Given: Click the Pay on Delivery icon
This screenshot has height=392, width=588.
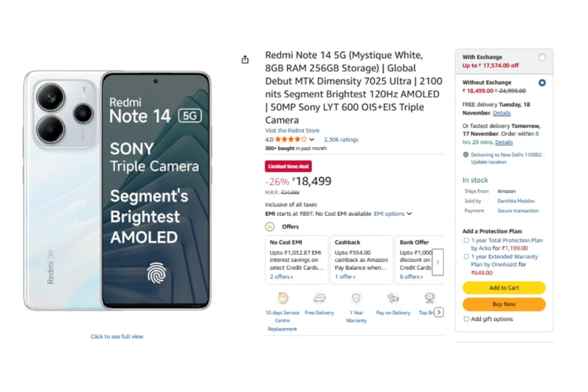Looking at the screenshot, I should click(393, 298).
